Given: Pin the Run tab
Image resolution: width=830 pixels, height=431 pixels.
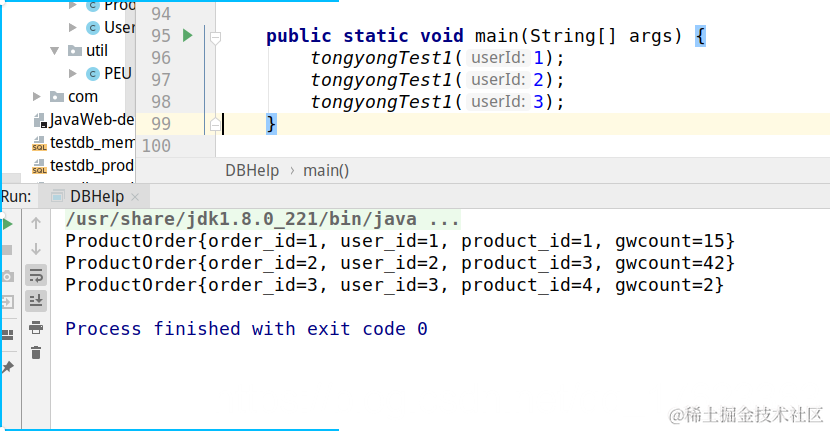Looking at the screenshot, I should (x=7, y=367).
